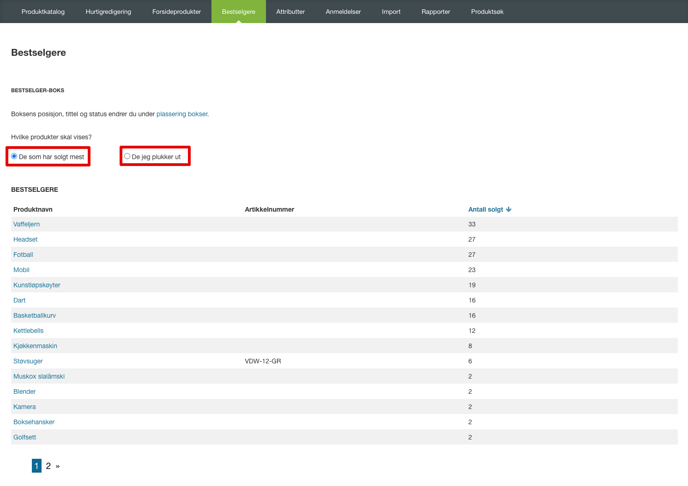Open the Kunstløpskøyter product

click(x=37, y=285)
